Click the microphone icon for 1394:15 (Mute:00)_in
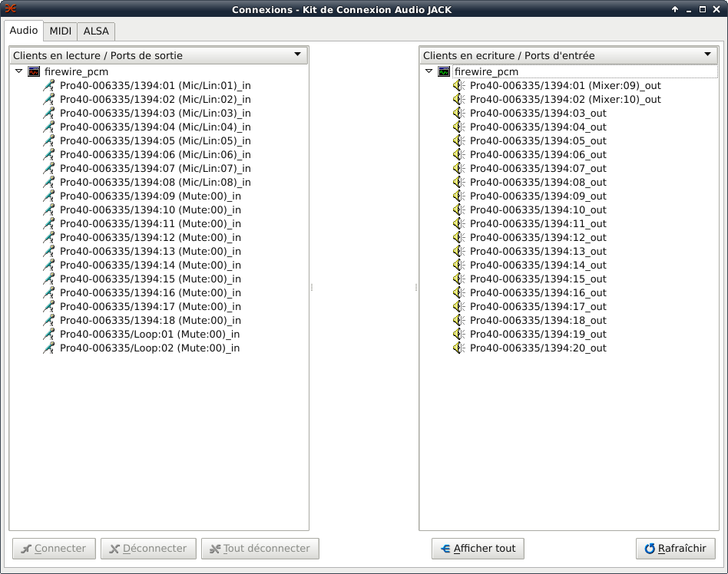 pos(48,279)
